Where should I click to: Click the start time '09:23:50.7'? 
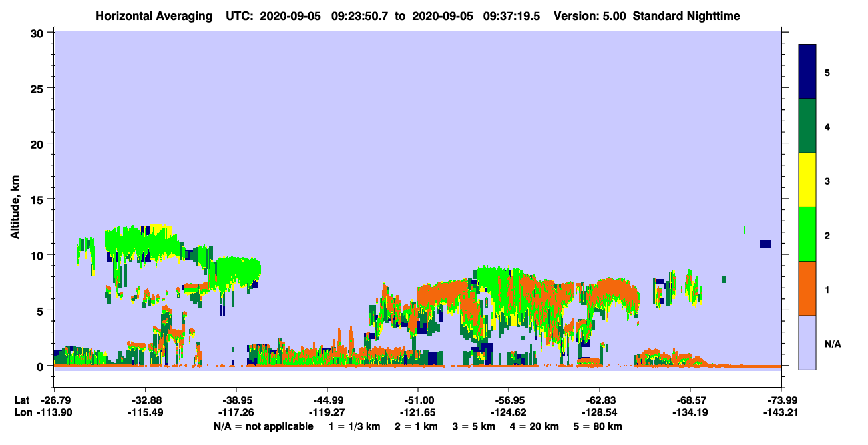point(359,16)
